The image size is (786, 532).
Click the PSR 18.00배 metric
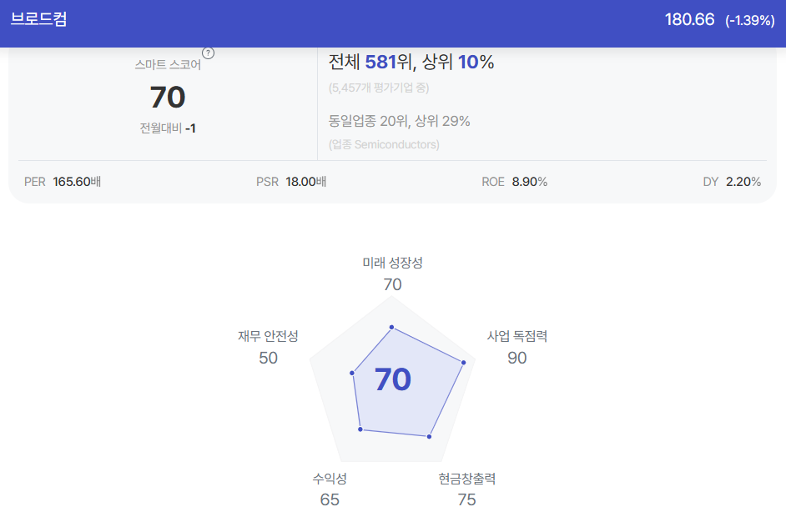291,181
